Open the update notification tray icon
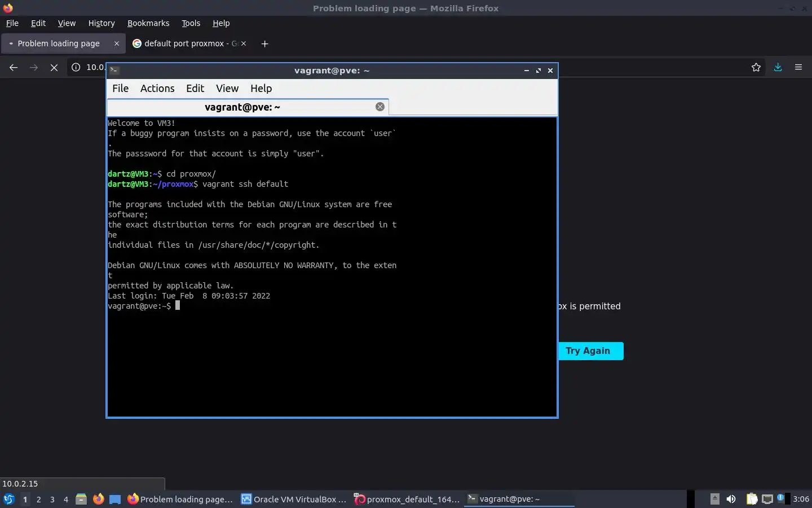 [782, 498]
